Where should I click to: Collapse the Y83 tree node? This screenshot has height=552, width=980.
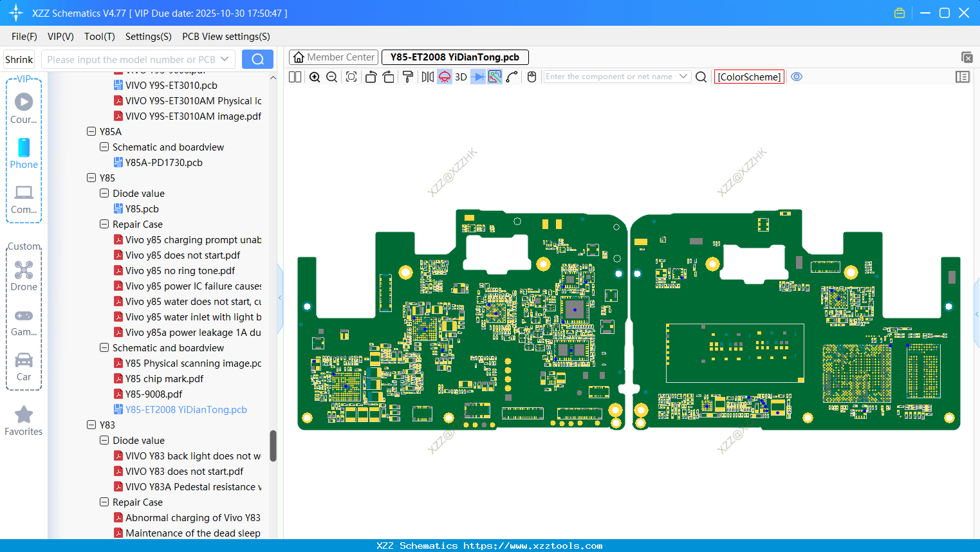pyautogui.click(x=91, y=425)
